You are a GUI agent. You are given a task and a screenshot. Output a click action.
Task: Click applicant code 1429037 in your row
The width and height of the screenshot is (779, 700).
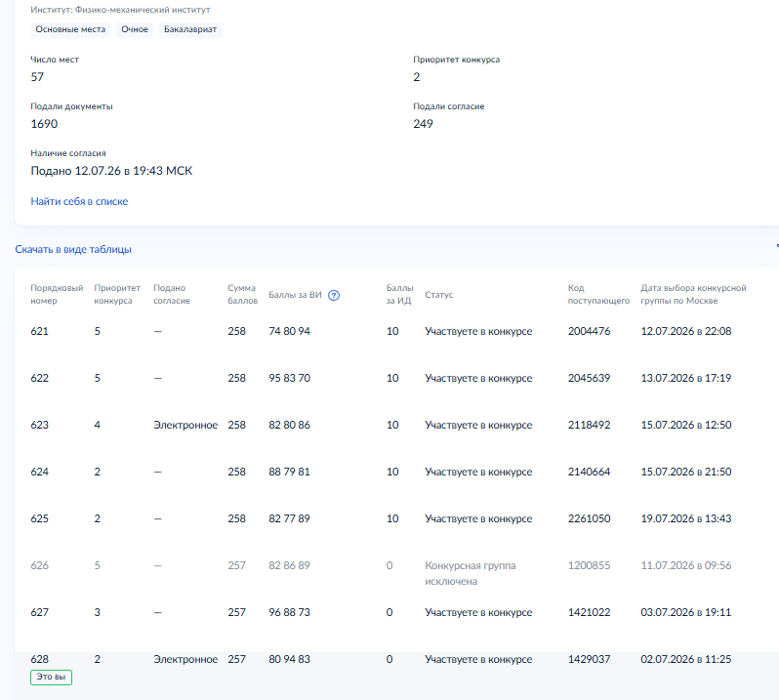pyautogui.click(x=590, y=659)
